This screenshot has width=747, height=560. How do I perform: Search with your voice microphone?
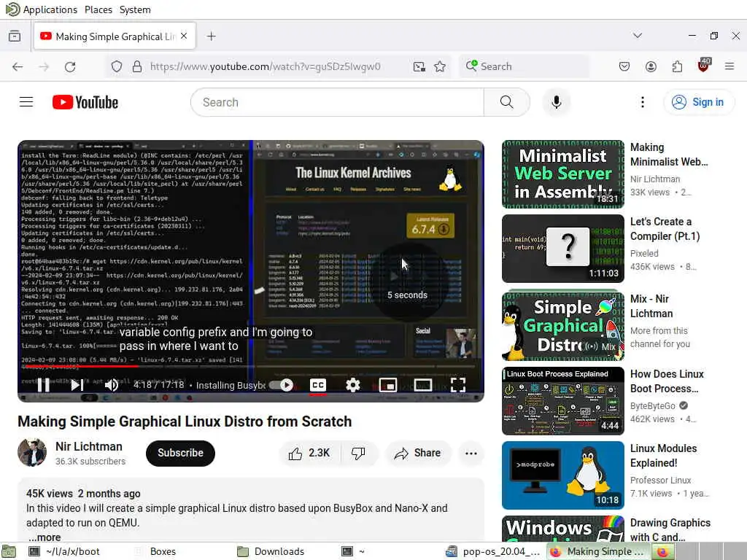[x=557, y=102]
